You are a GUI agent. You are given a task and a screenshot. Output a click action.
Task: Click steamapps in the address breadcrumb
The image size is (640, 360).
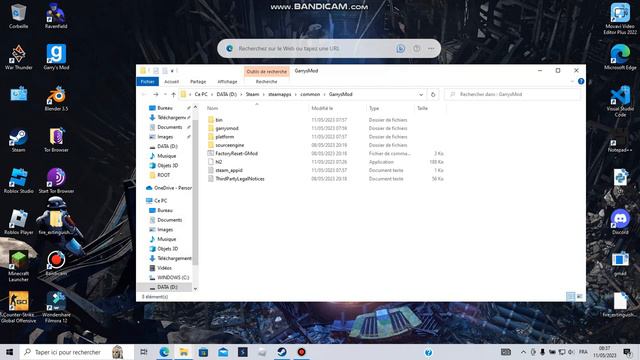[280, 94]
